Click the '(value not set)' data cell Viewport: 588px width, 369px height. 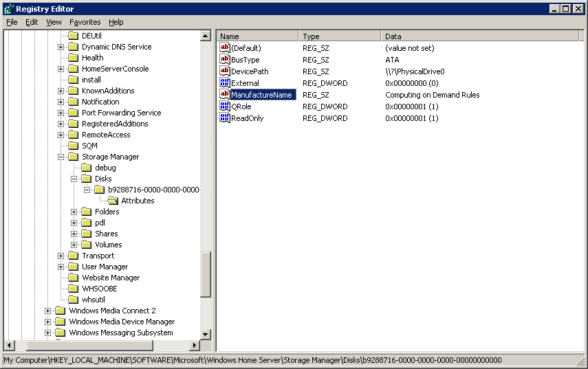pos(409,48)
